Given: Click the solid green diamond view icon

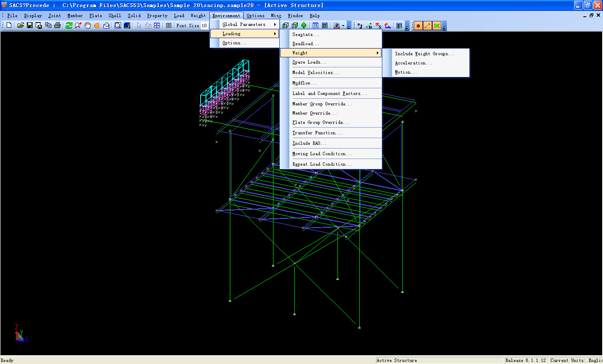Looking at the screenshot, I should tap(304, 26).
